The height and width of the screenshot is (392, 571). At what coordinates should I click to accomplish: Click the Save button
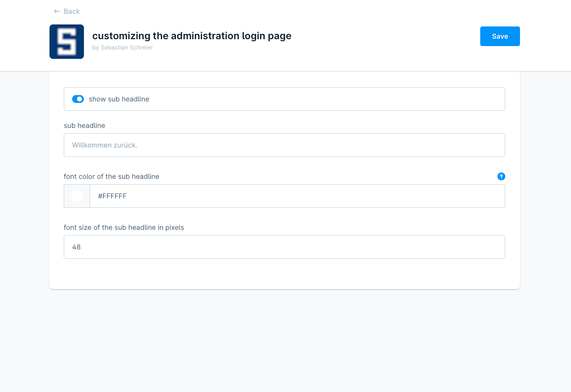(500, 36)
